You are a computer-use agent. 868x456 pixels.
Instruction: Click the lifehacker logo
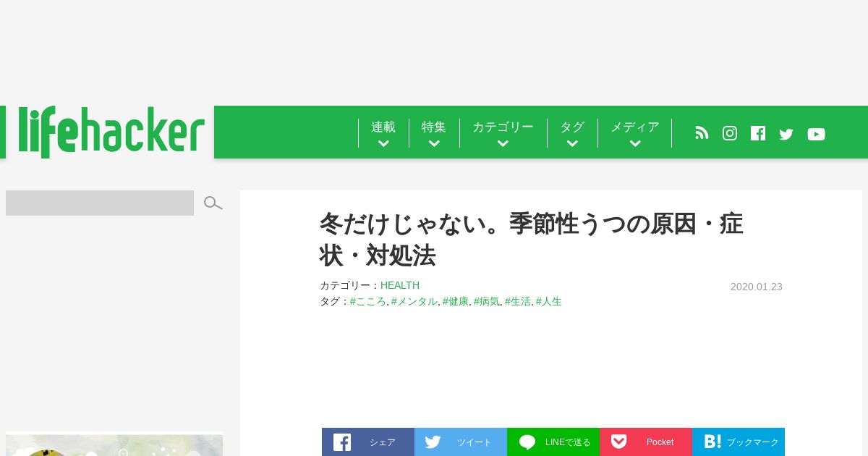(x=111, y=132)
